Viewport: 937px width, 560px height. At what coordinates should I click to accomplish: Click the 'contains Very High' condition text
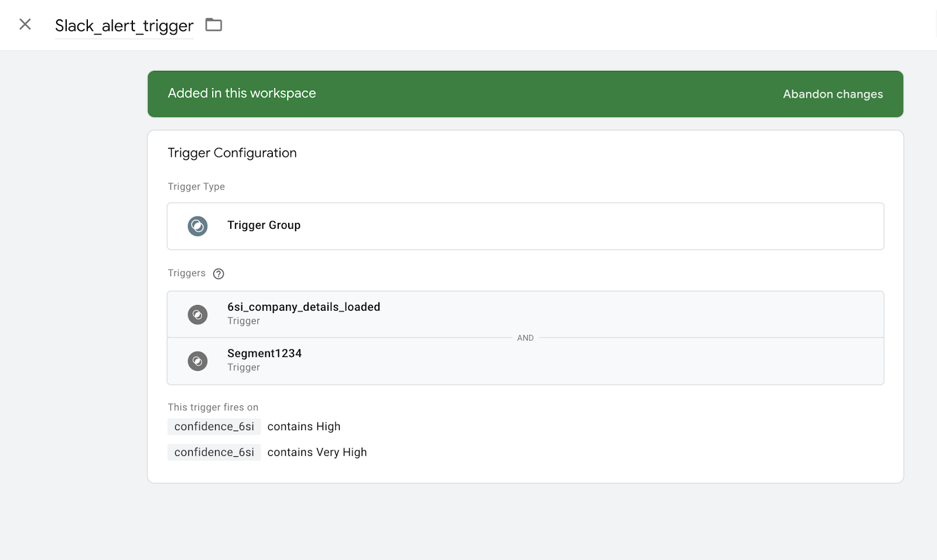317,452
